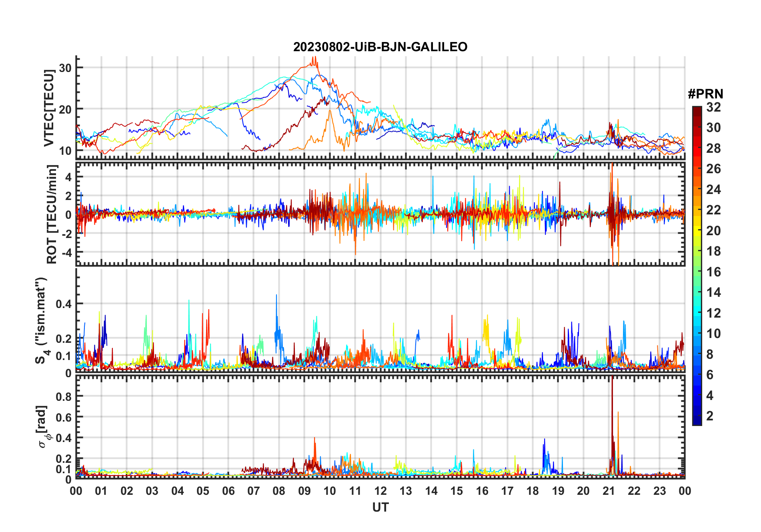Click the 0.1 tick label on the S4 axis

click(64, 356)
